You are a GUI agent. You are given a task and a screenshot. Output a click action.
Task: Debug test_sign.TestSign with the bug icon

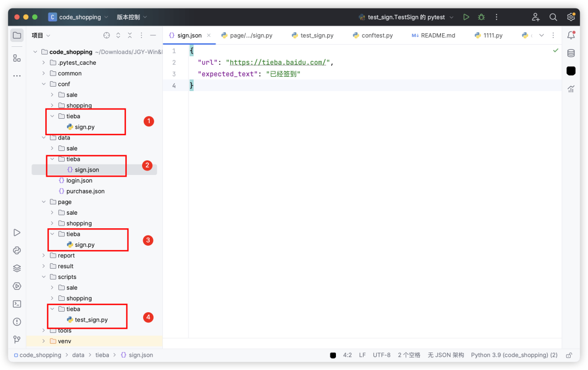[481, 17]
